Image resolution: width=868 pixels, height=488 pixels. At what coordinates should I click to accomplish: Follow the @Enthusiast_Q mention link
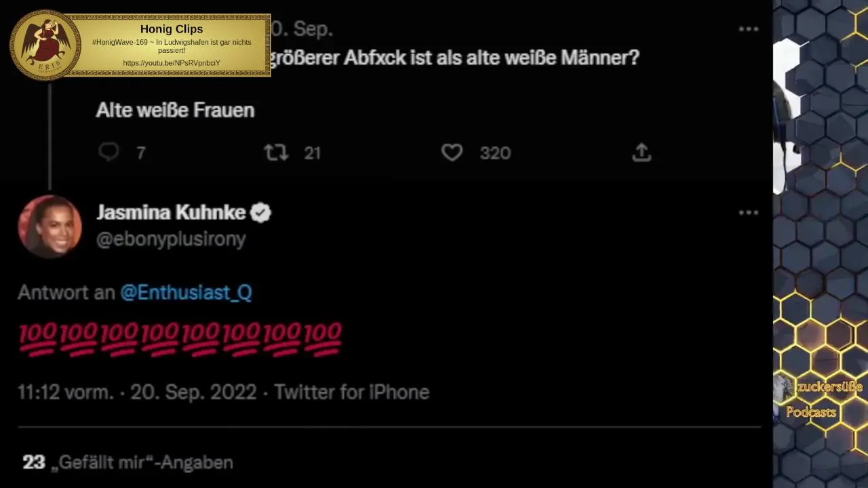tap(186, 293)
